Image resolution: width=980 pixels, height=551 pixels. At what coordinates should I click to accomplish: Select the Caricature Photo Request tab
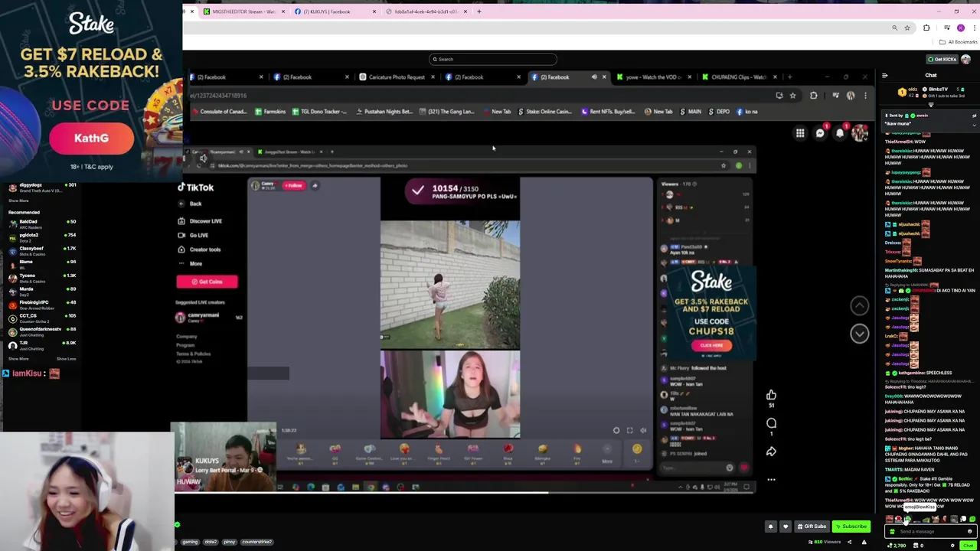click(395, 77)
